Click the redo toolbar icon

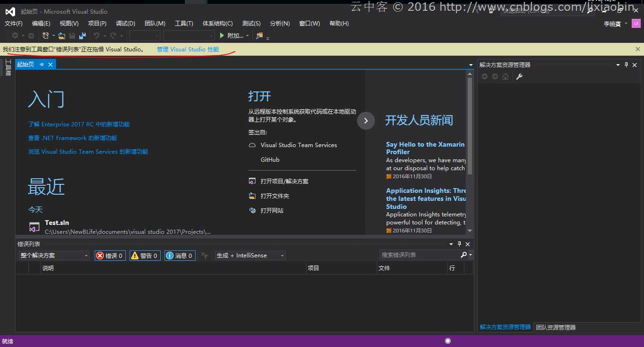tap(113, 36)
